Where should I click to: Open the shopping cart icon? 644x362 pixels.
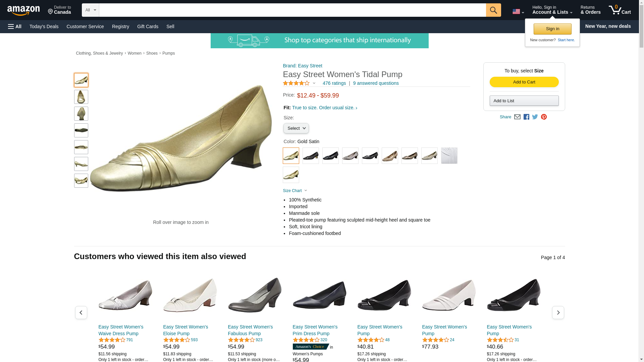(620, 10)
